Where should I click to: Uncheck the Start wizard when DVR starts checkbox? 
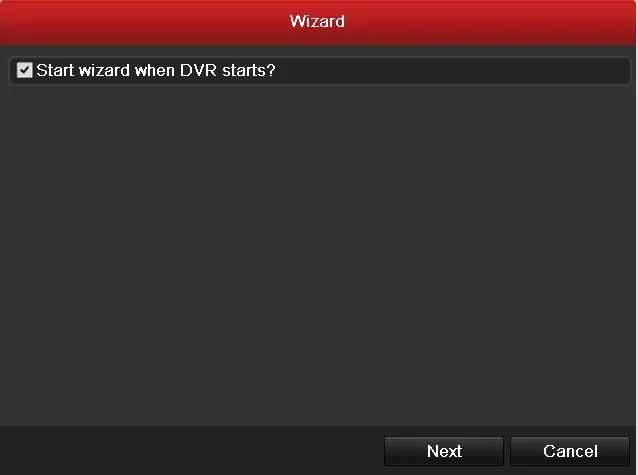[24, 70]
